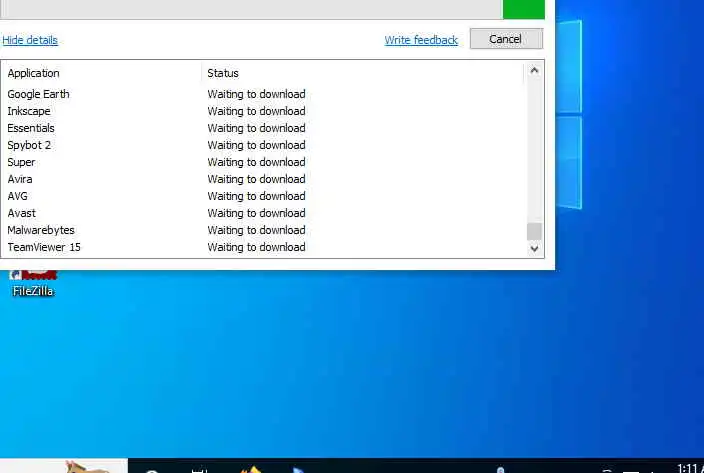Click Avira's Waiting to download status
The image size is (704, 473).
tap(256, 180)
